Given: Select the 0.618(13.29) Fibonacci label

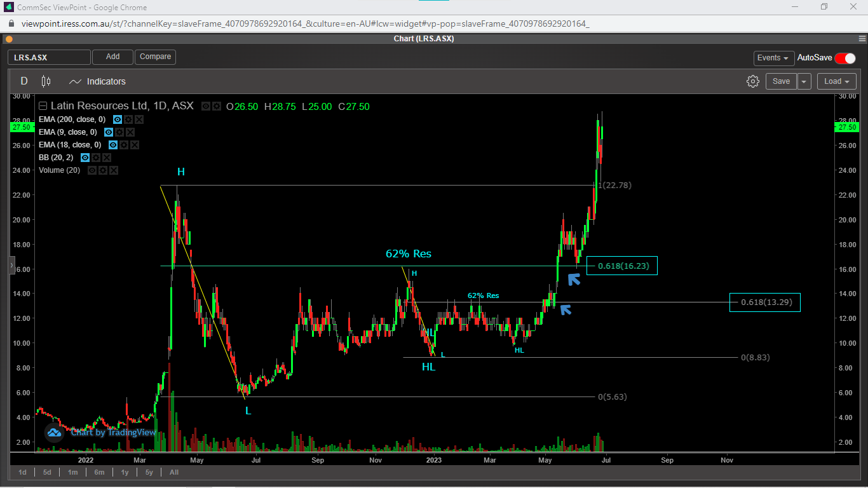Looking at the screenshot, I should [x=766, y=302].
